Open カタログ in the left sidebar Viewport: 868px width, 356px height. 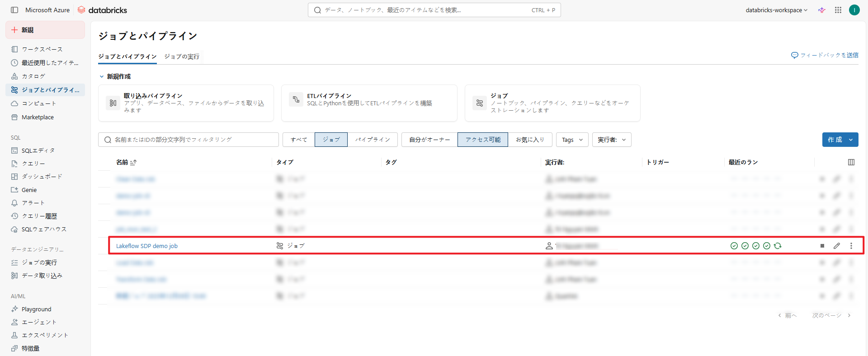(x=33, y=76)
